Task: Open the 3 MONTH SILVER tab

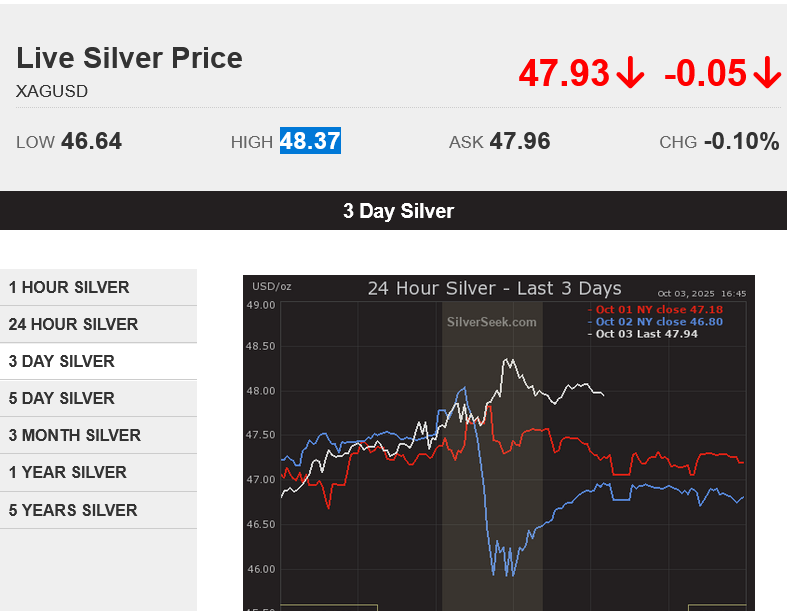Action: point(75,435)
